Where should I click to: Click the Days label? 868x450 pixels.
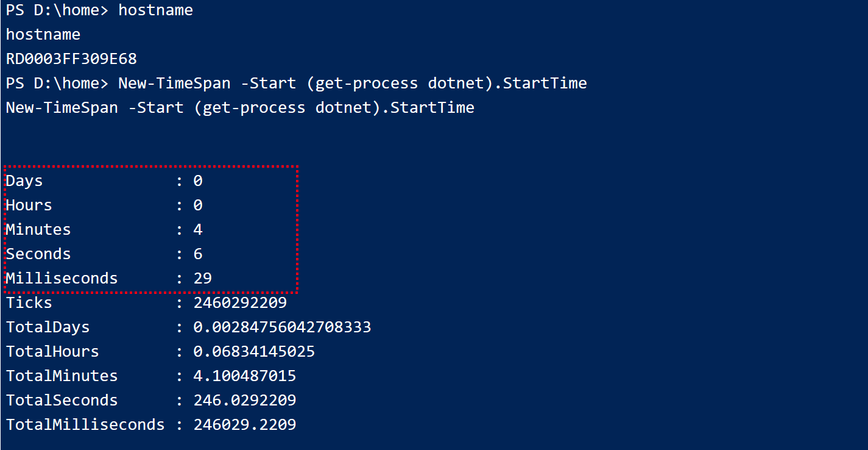(24, 181)
